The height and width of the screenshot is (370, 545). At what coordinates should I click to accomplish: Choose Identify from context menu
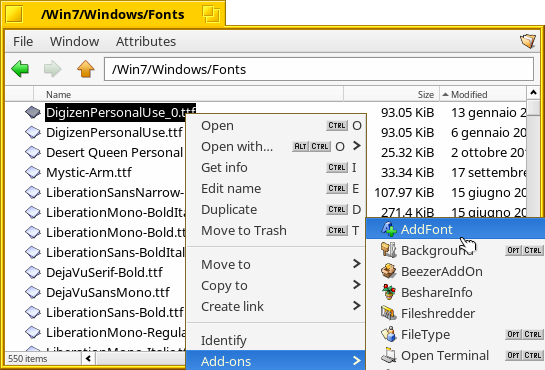tap(276, 340)
